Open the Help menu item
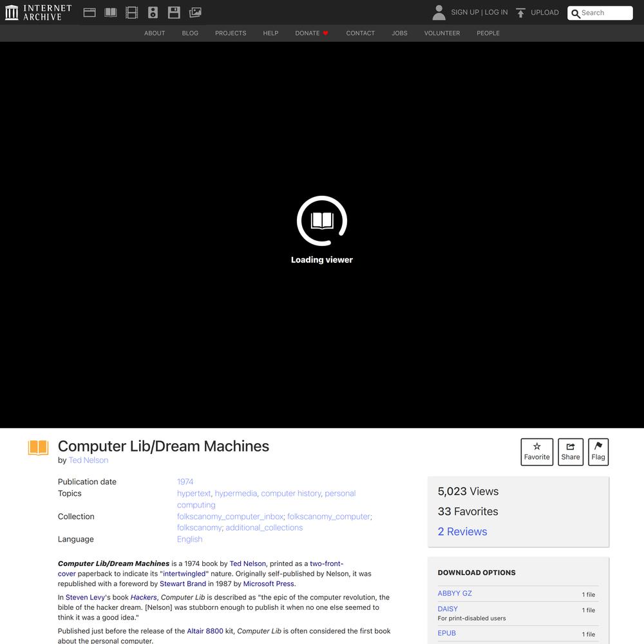 270,33
